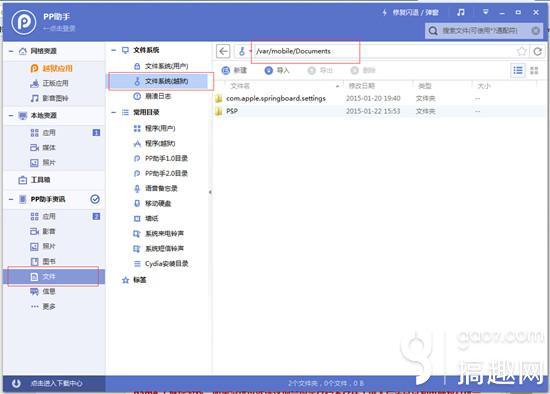Open 移动硬盘 directory
Viewport: 550px width, 394px height.
[152, 203]
